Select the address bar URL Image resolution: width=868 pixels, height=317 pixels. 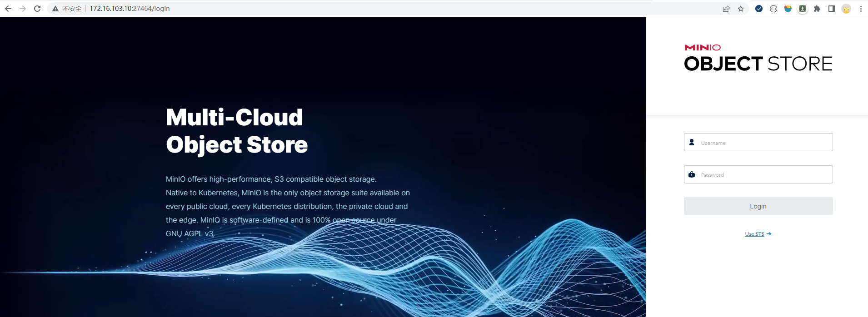point(130,9)
